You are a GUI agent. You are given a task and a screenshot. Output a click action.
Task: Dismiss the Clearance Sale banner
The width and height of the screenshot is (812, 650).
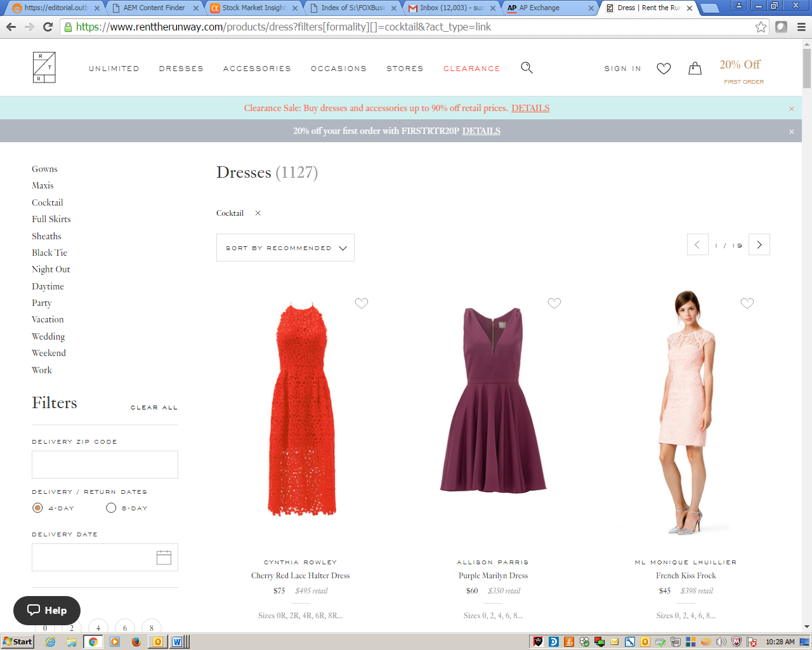pyautogui.click(x=792, y=109)
